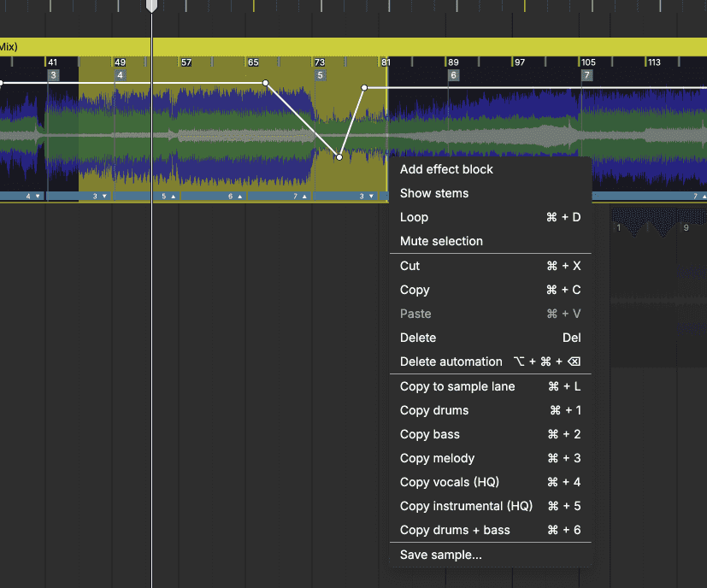Viewport: 707px width, 588px height.
Task: Click Delete automation in the menu
Action: point(451,362)
